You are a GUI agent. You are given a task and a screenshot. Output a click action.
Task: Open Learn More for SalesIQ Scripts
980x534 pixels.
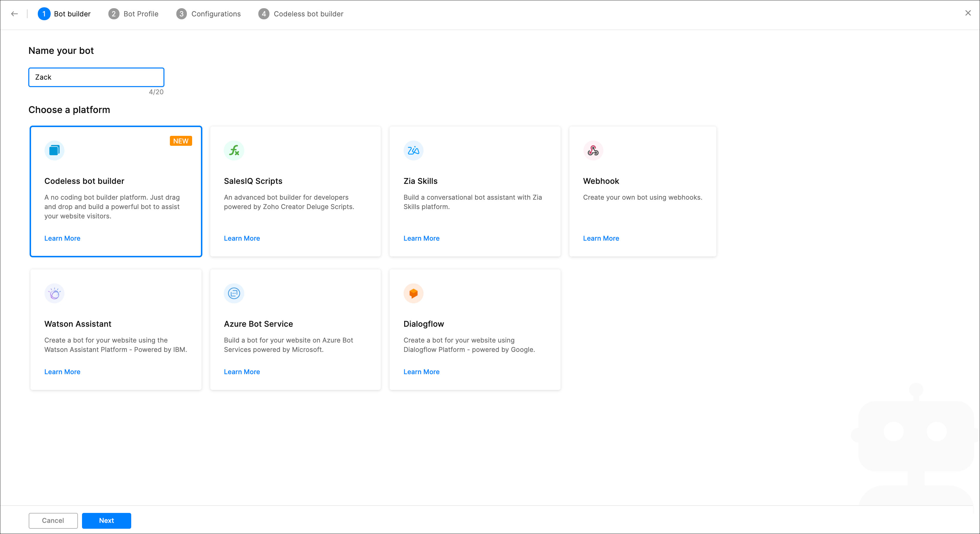coord(242,238)
